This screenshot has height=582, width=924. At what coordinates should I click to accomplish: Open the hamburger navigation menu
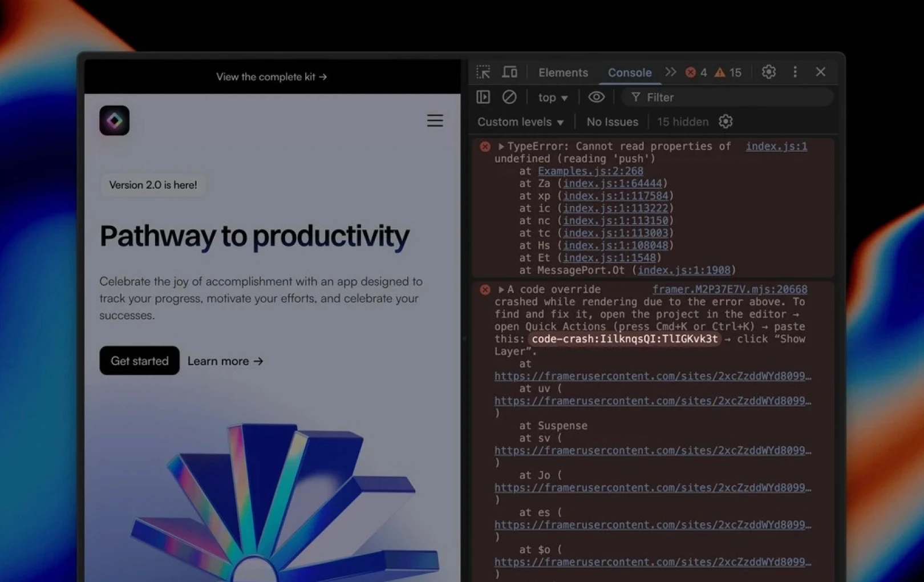click(x=435, y=120)
